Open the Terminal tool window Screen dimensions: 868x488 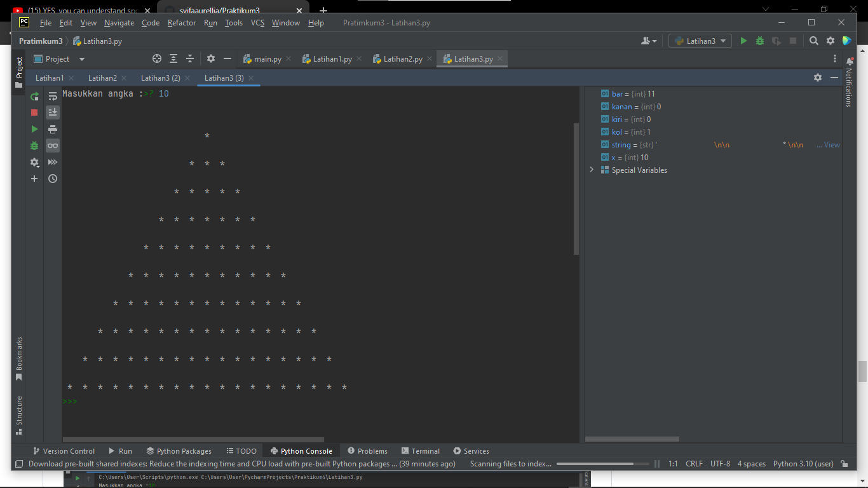click(x=420, y=451)
